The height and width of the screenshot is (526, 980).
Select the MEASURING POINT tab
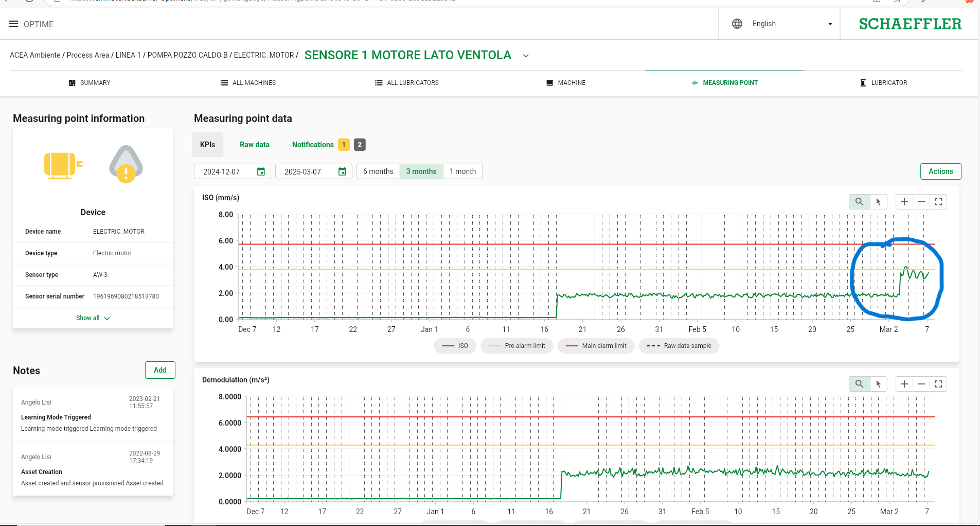724,83
